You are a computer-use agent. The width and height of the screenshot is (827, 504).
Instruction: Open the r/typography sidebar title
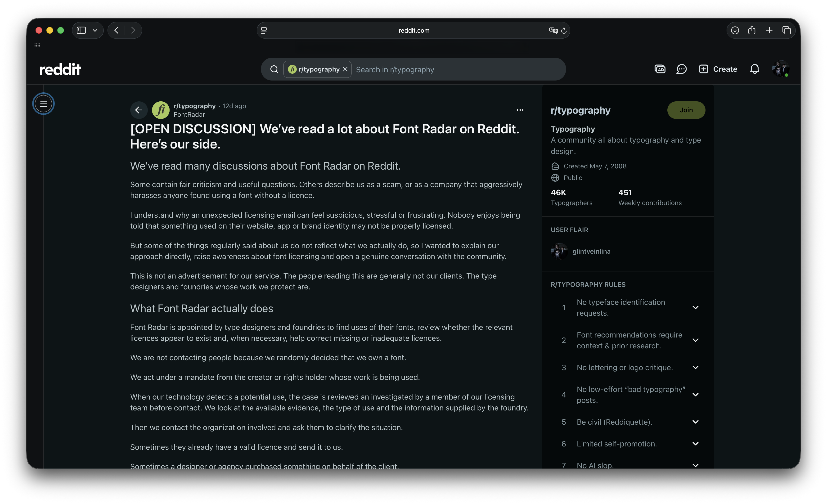point(580,110)
